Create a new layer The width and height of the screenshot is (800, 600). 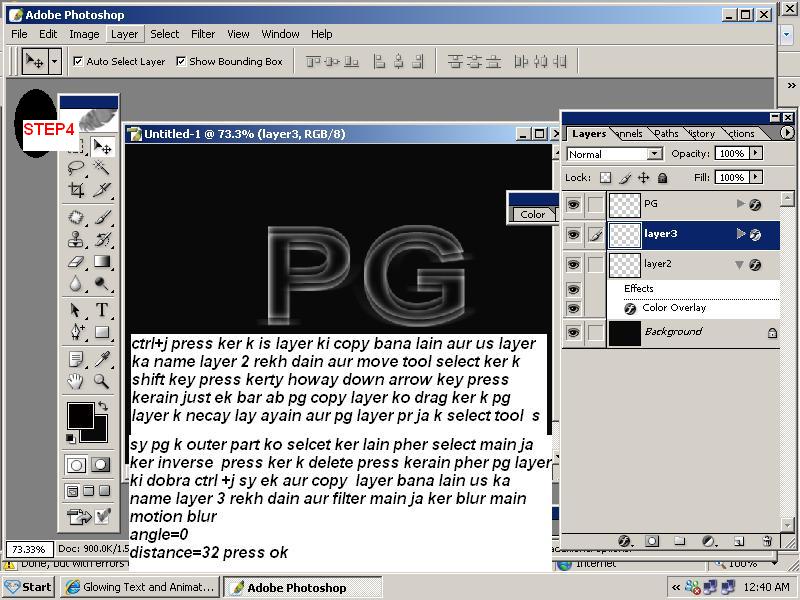pyautogui.click(x=738, y=541)
